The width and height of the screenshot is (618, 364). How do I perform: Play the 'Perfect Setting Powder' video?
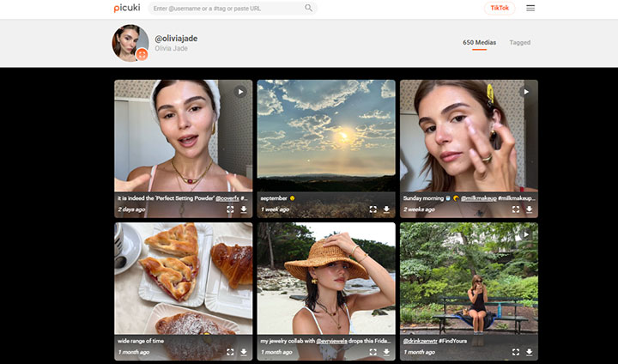[x=240, y=92]
